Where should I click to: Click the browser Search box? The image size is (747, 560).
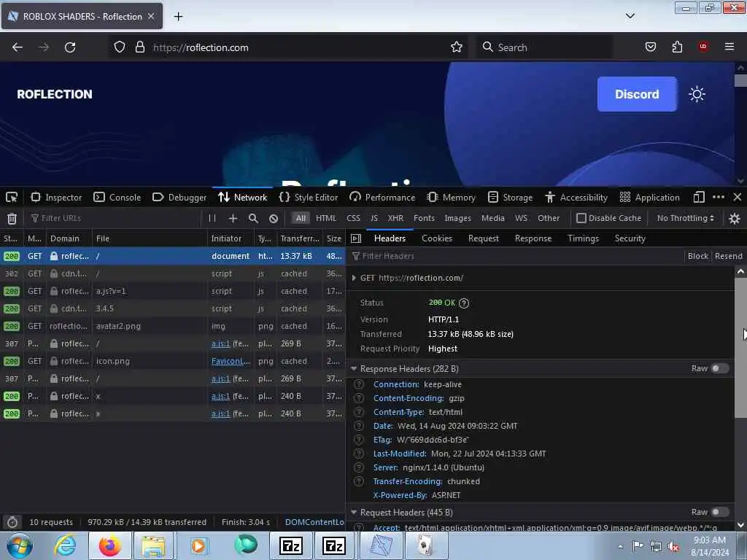coord(544,47)
